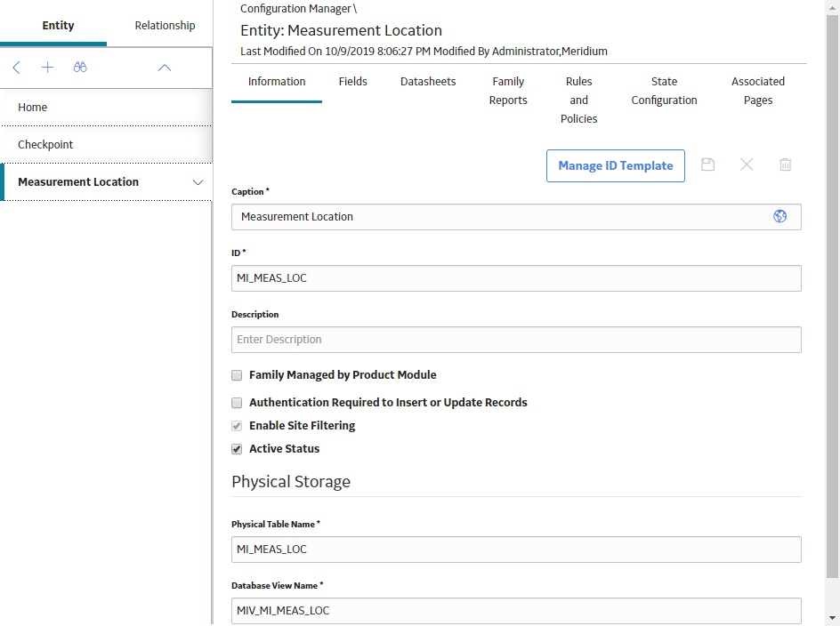Open search using the binoculars icon
Screen dimensions: 840x626
[x=80, y=68]
